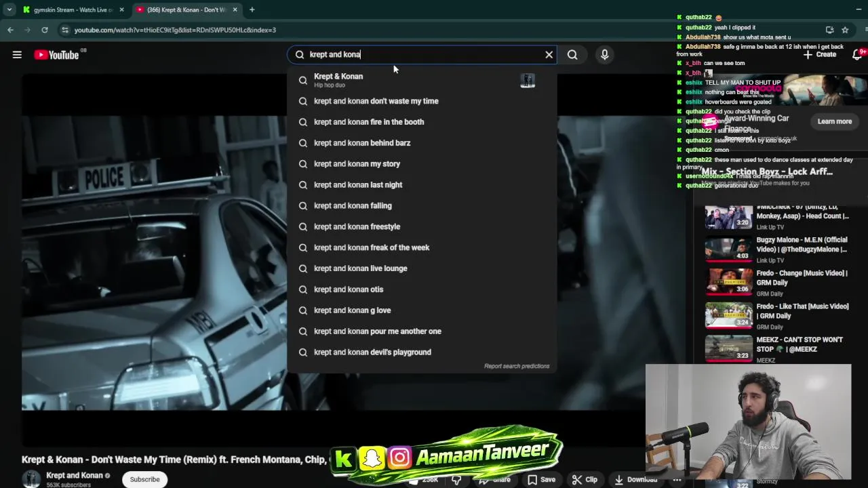This screenshot has height=488, width=868.
Task: Save the video to a playlist
Action: 542,479
